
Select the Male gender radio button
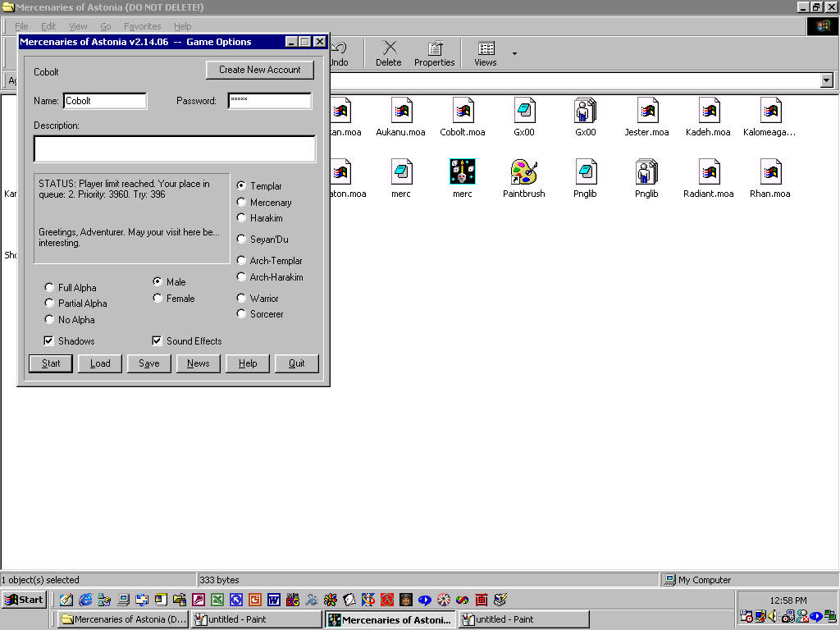(x=157, y=281)
